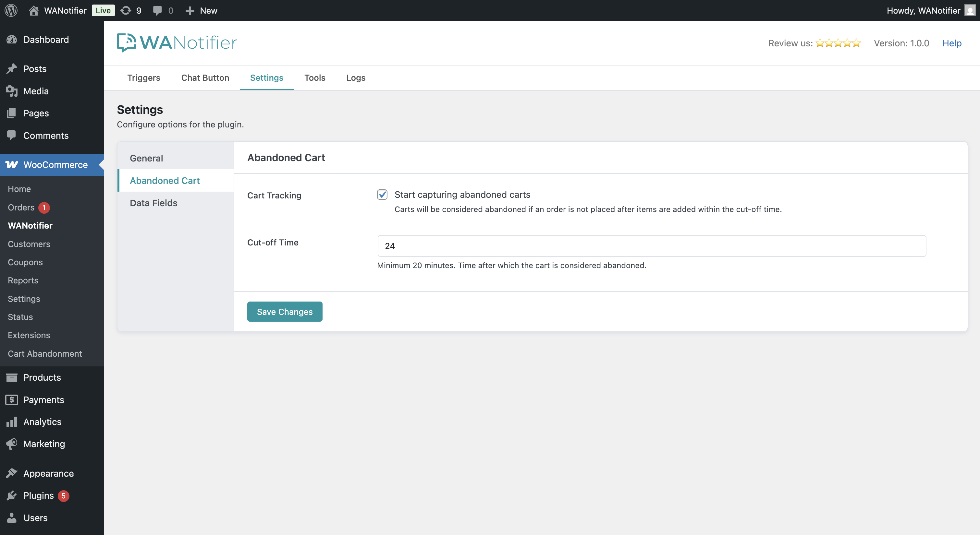Image resolution: width=980 pixels, height=535 pixels.
Task: Open the Logs tab
Action: tap(355, 77)
